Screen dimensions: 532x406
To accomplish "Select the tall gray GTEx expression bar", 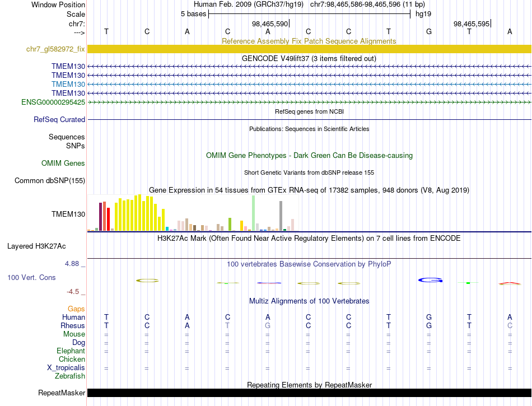I will tap(281, 216).
